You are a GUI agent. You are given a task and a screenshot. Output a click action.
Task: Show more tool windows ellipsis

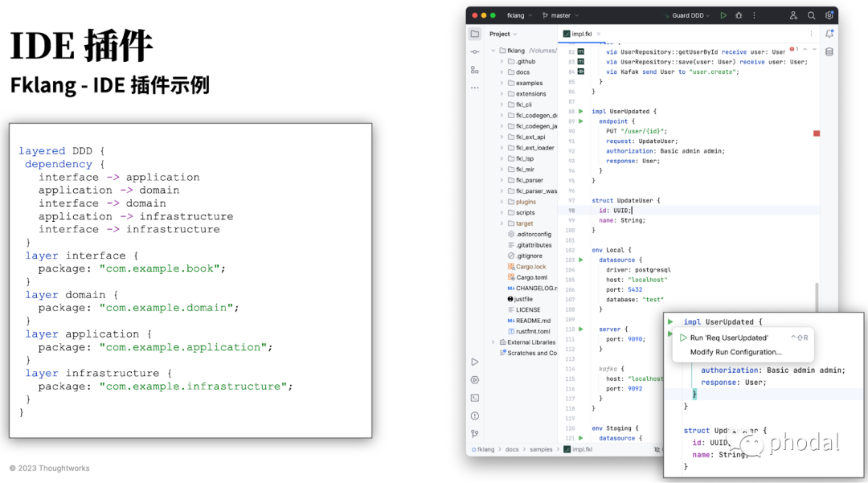tap(475, 88)
